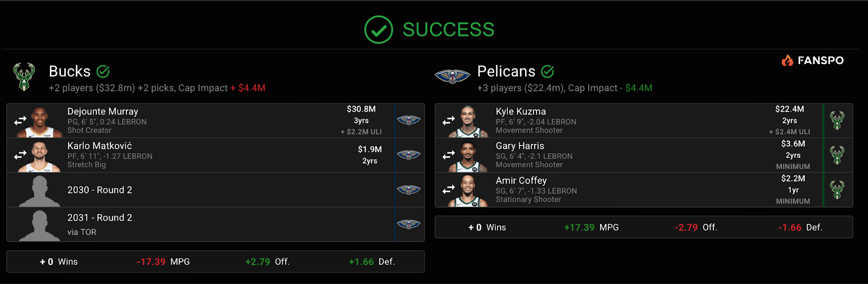868x284 pixels.
Task: Open Dejounte Murray's player name link
Action: coord(103,111)
